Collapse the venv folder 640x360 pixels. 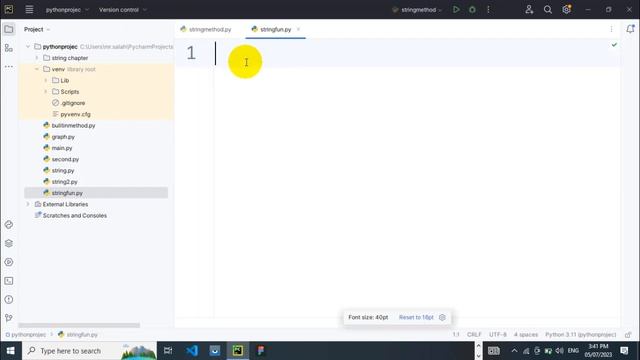37,69
